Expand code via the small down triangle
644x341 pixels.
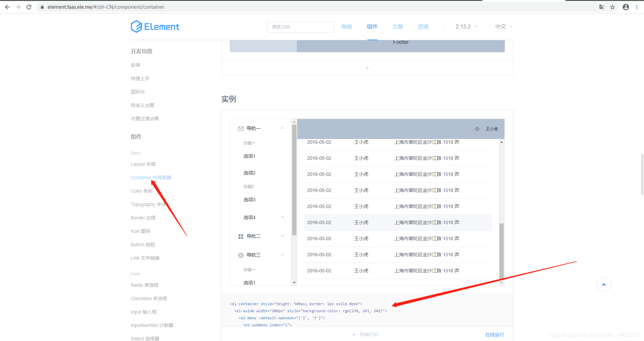[367, 68]
